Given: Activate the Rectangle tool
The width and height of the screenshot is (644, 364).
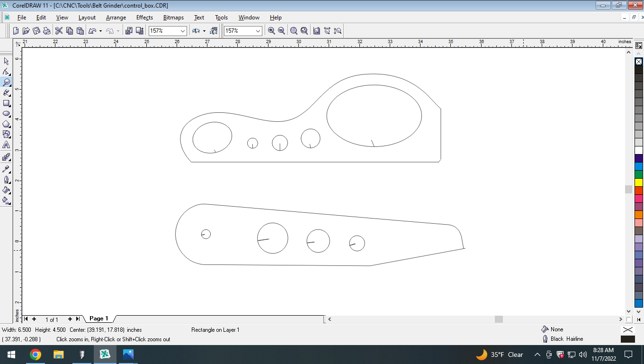Looking at the screenshot, I should [6, 103].
